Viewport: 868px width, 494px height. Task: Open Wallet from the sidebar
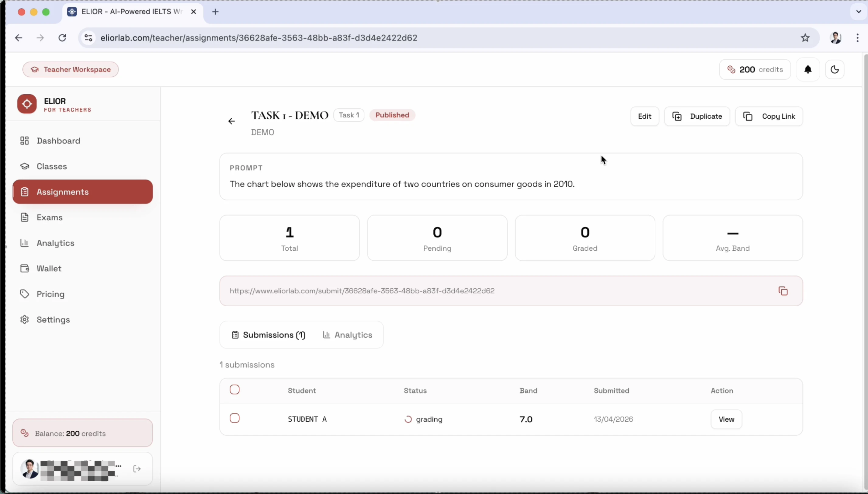pos(49,268)
